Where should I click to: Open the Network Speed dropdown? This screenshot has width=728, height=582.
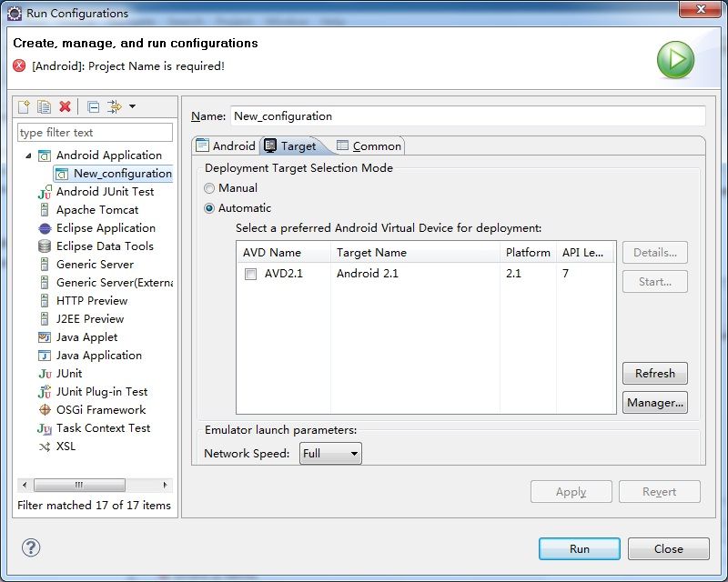tap(330, 454)
